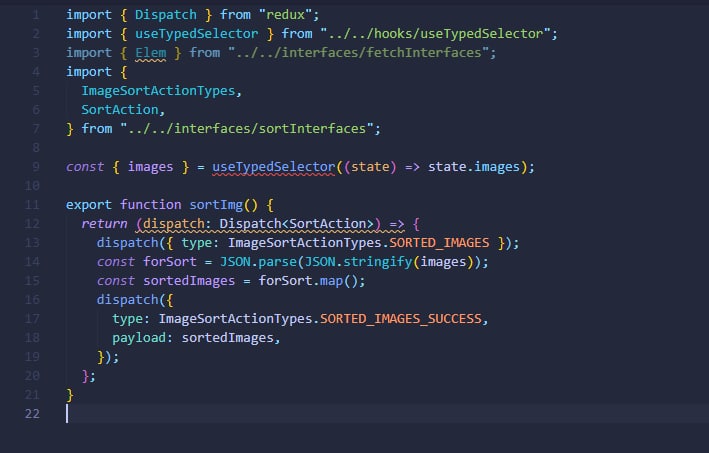The width and height of the screenshot is (709, 453).
Task: Click the 'payload' key on line 18
Action: coord(139,338)
